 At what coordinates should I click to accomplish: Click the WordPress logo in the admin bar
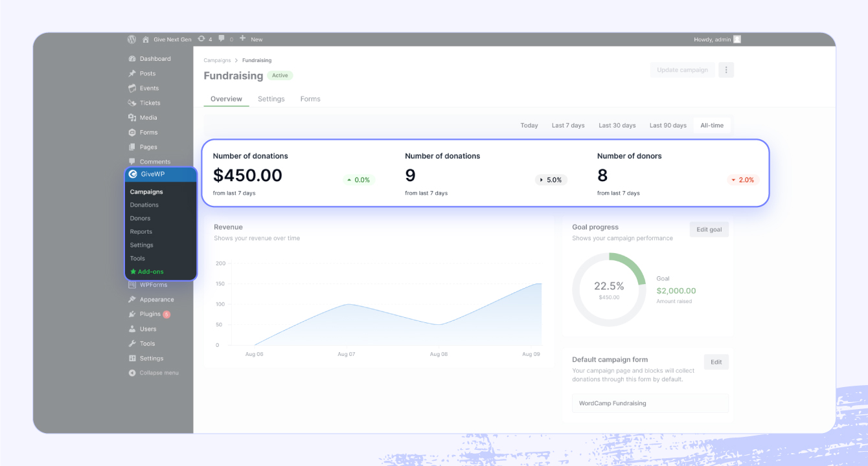pos(131,39)
